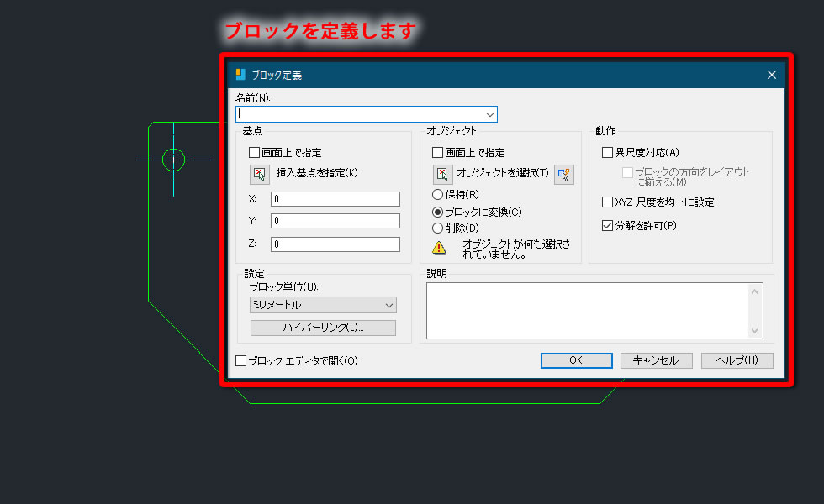Open the 名前(N) combo box dropdown arrow
824x504 pixels.
click(489, 114)
